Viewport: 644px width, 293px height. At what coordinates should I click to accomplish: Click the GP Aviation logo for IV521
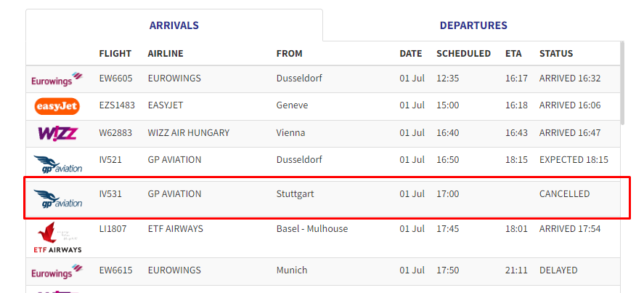(x=57, y=164)
